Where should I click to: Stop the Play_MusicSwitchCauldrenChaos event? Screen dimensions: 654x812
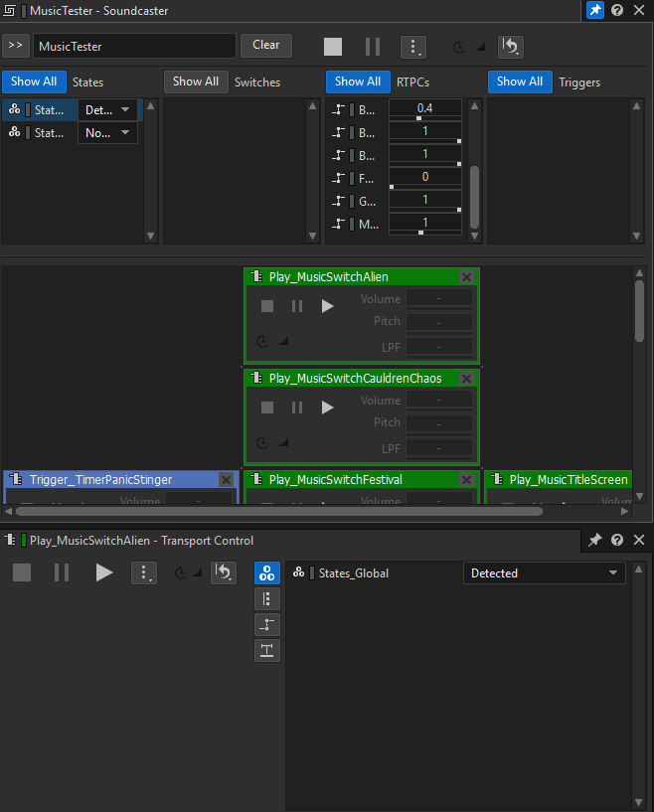point(267,407)
